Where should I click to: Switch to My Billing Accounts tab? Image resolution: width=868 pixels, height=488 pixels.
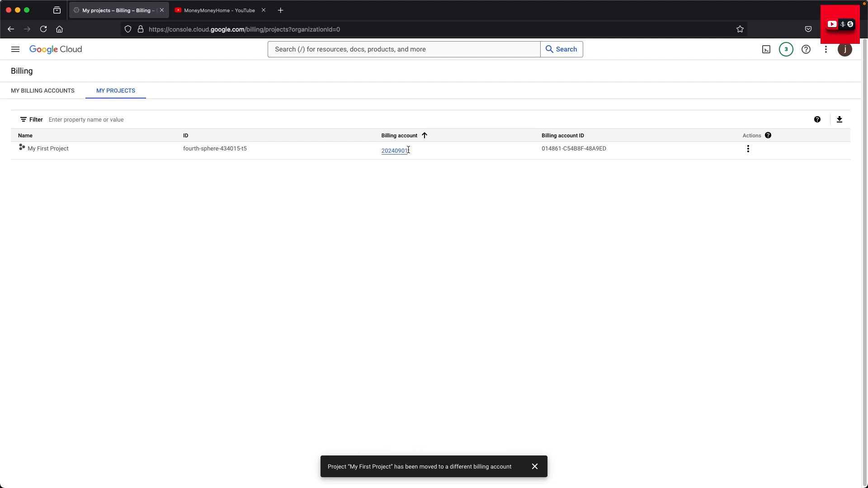pyautogui.click(x=42, y=90)
